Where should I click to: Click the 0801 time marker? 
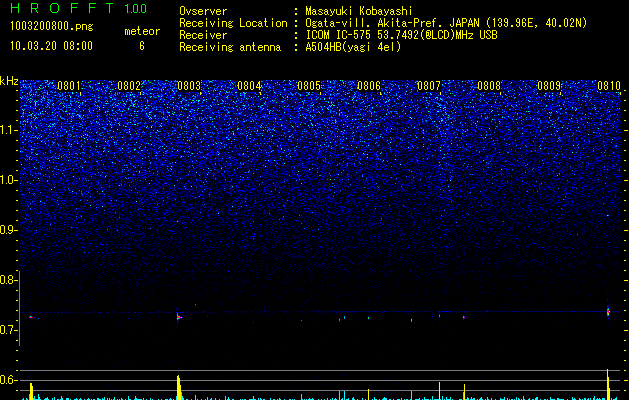pyautogui.click(x=69, y=86)
